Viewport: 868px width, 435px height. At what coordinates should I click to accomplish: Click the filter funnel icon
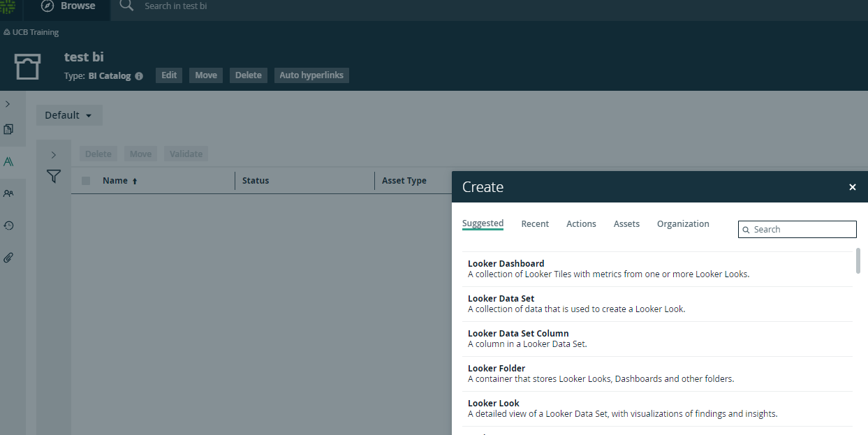pyautogui.click(x=54, y=177)
